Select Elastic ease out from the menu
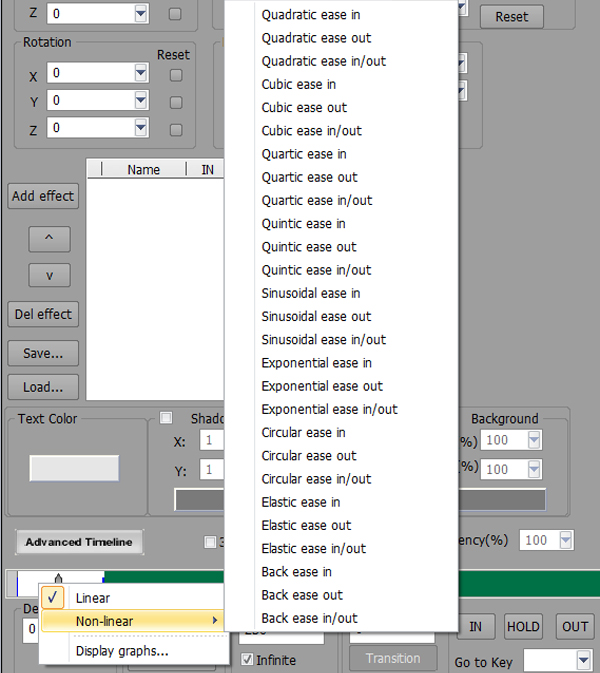This screenshot has width=600, height=673. pyautogui.click(x=306, y=525)
